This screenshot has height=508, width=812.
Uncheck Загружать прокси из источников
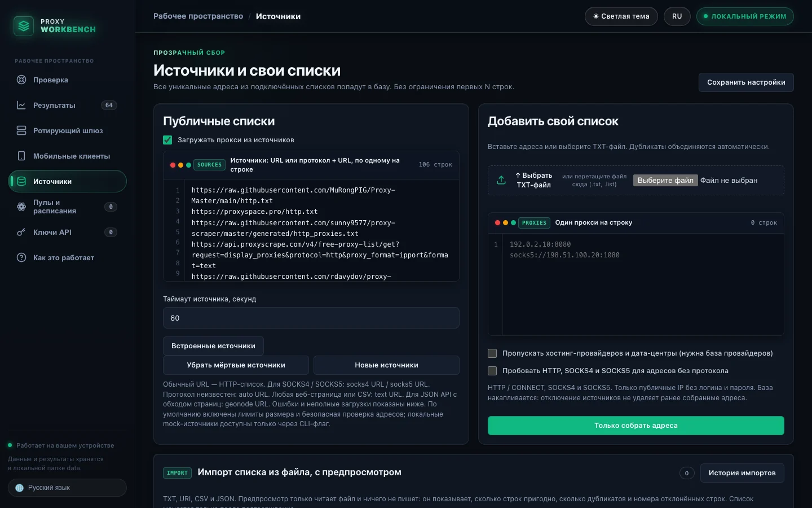pyautogui.click(x=167, y=140)
